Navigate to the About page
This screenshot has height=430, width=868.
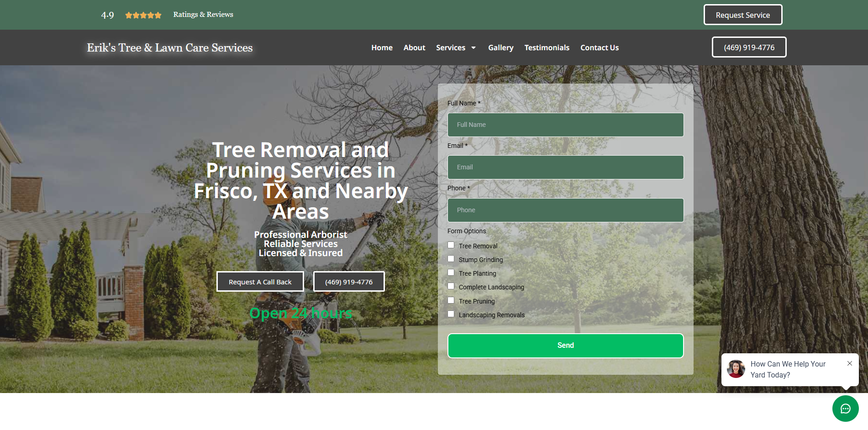tap(414, 47)
